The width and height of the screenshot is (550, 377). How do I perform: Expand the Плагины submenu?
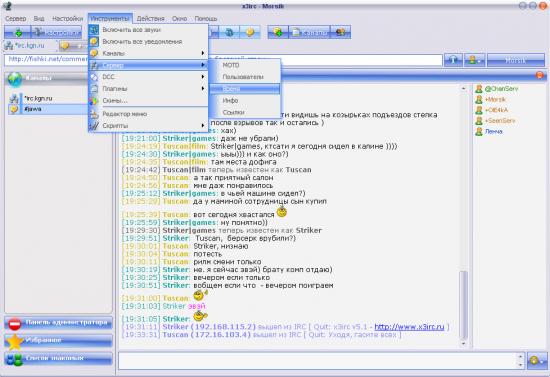pyautogui.click(x=148, y=89)
